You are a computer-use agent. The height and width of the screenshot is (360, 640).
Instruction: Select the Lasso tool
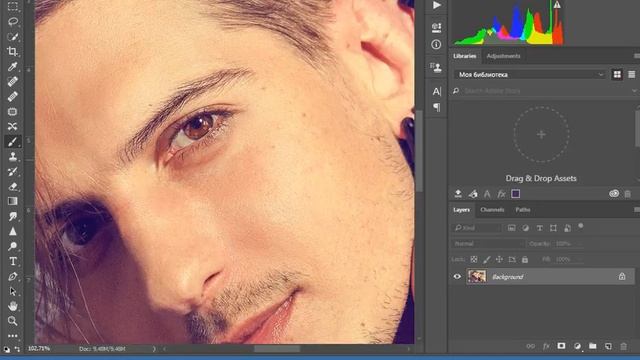pyautogui.click(x=13, y=21)
